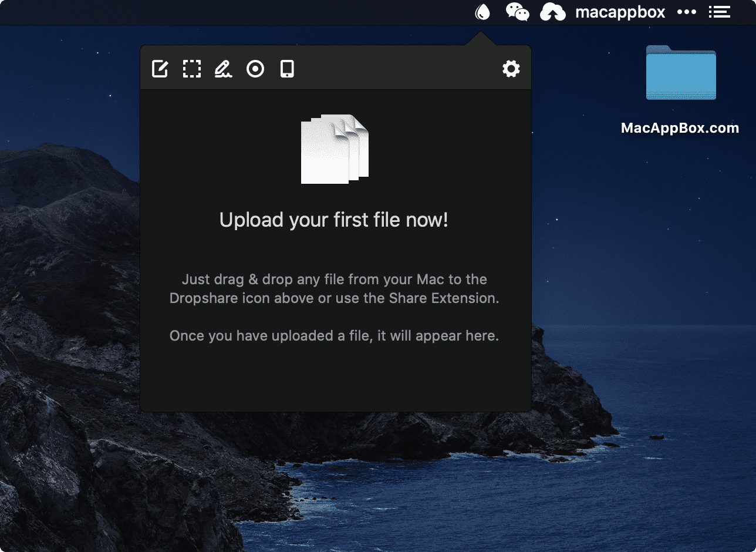756x552 pixels.
Task: Click the MacAppBox.com folder label
Action: pos(680,128)
